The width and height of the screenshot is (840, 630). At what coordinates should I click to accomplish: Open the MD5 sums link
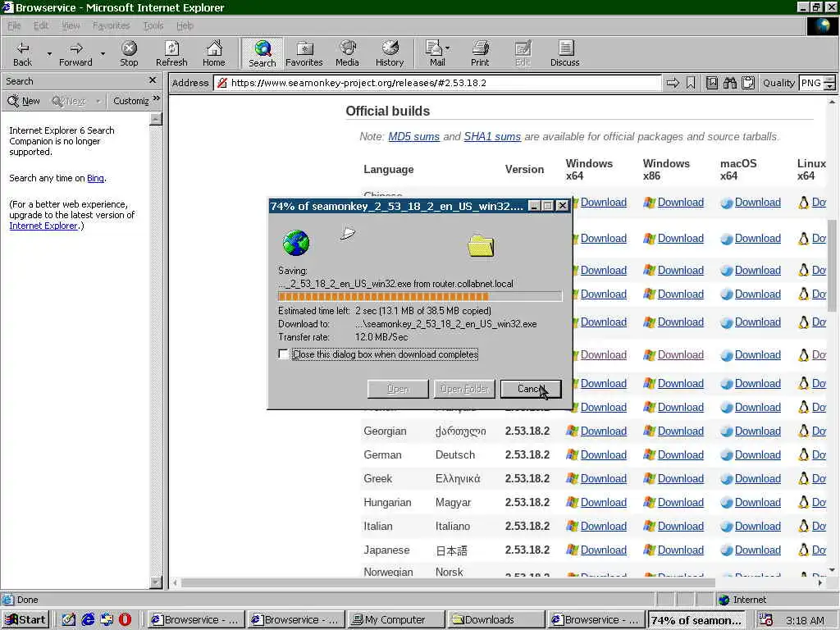(413, 137)
